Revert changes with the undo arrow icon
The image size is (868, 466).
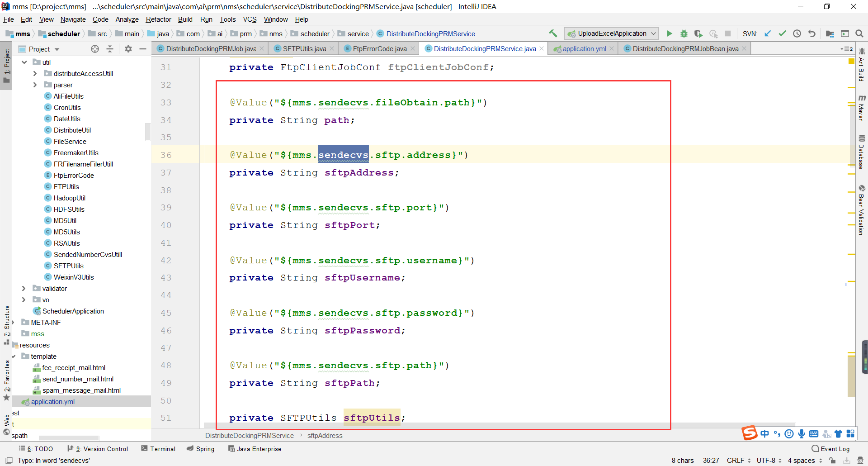click(x=812, y=33)
